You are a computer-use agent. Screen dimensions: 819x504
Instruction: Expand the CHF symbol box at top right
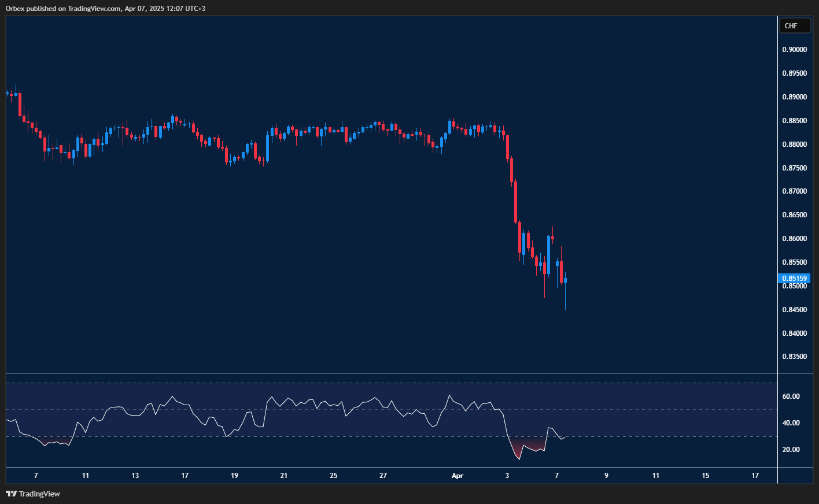coord(795,25)
